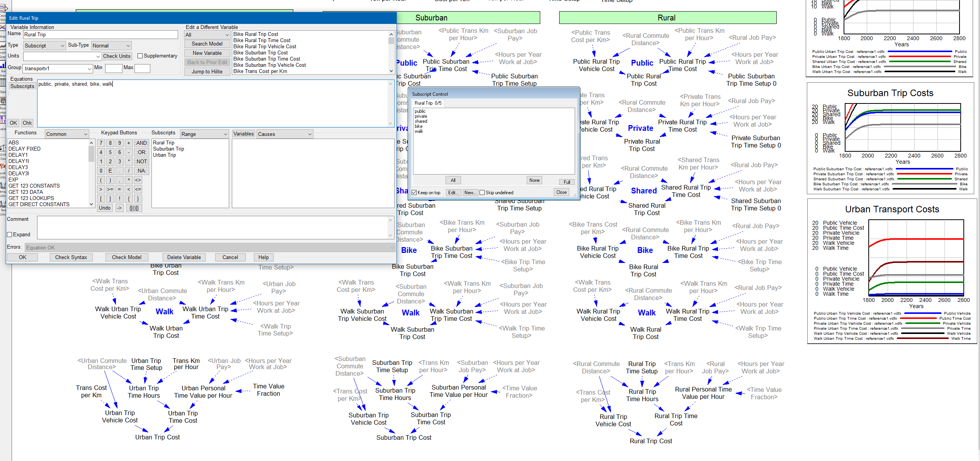The image size is (980, 461).
Task: Select 'Suburban Trip' in Subscripts range list
Action: click(168, 149)
